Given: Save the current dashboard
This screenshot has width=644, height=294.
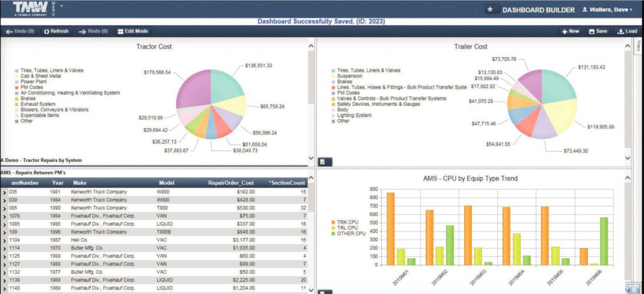Looking at the screenshot, I should point(597,31).
